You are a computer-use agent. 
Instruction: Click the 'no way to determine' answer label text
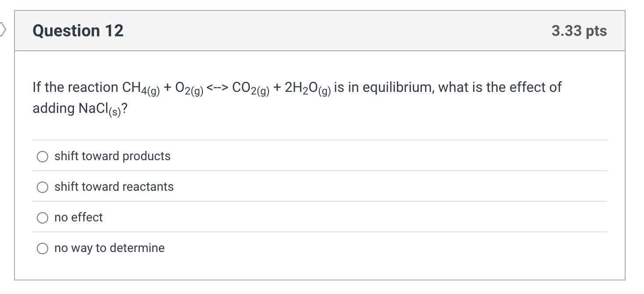(109, 248)
